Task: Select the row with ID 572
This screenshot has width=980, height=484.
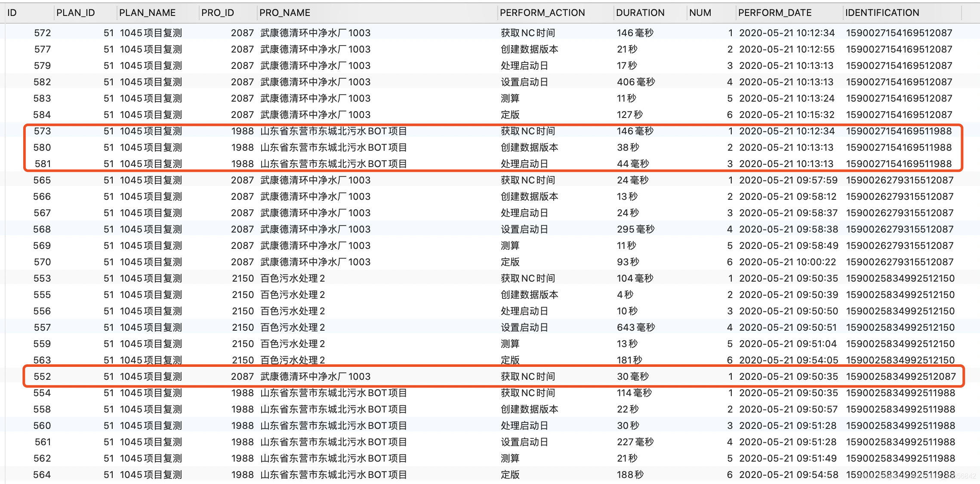Action: click(42, 33)
